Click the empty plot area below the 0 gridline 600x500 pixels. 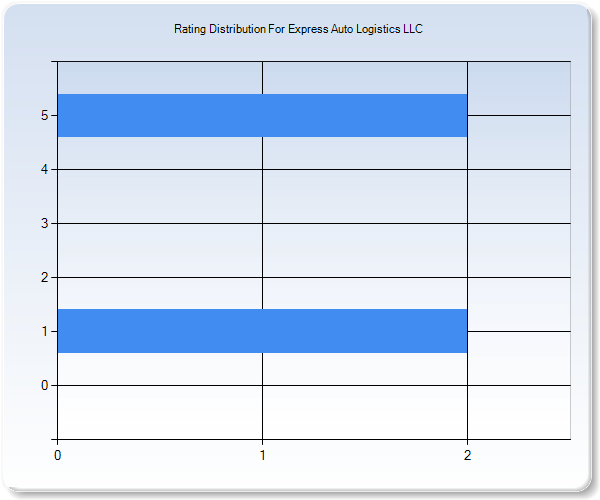pyautogui.click(x=313, y=412)
